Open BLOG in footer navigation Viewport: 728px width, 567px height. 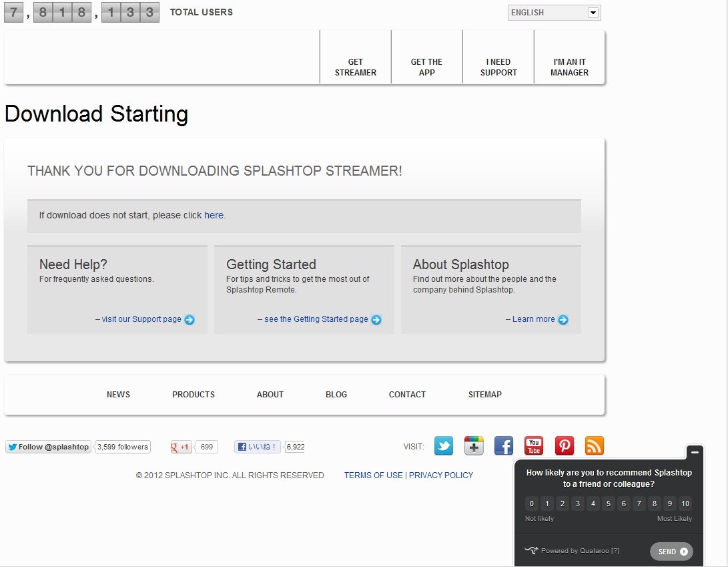click(336, 394)
